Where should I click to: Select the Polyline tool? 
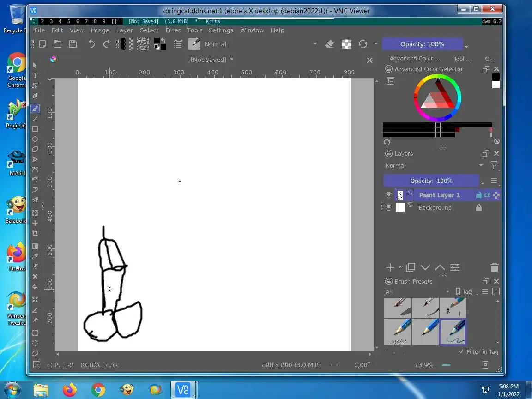(x=35, y=159)
